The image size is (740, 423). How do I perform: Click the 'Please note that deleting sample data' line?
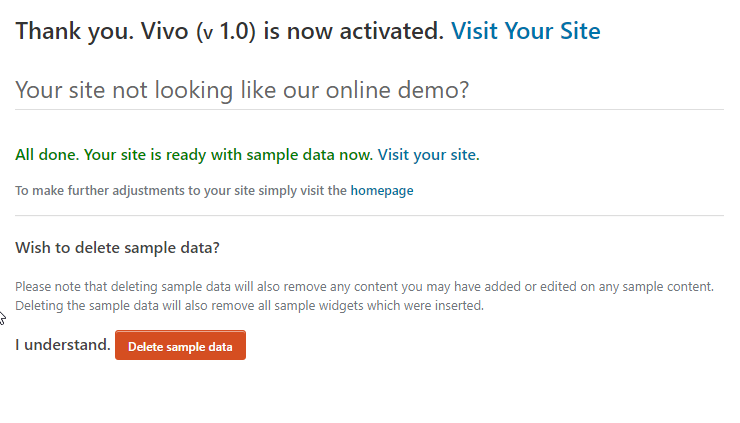pos(364,287)
